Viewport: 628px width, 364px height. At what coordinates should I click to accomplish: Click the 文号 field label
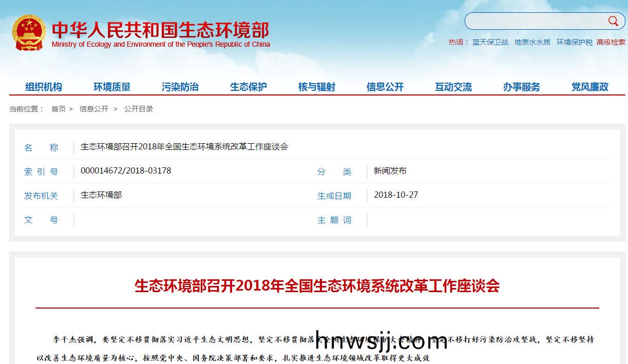coord(41,220)
